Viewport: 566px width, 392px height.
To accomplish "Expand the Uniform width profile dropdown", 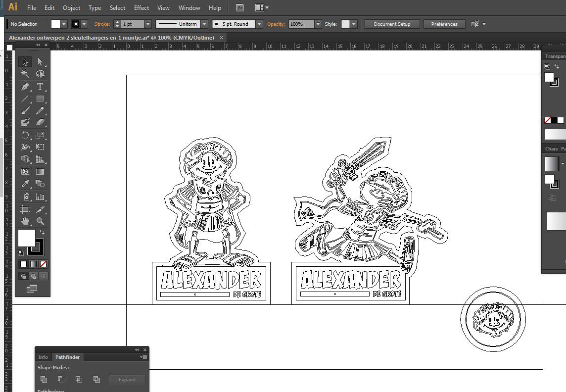I will tap(204, 24).
